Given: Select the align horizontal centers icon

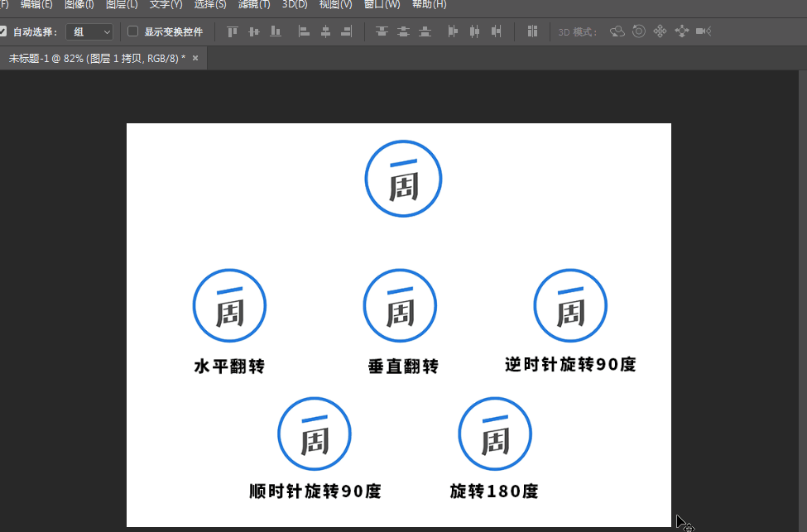Looking at the screenshot, I should pyautogui.click(x=325, y=31).
